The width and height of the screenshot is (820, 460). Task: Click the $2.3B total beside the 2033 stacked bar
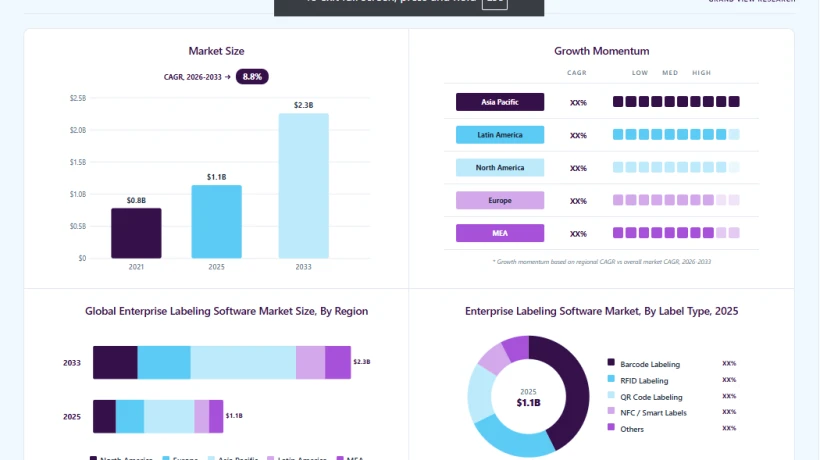pos(361,362)
